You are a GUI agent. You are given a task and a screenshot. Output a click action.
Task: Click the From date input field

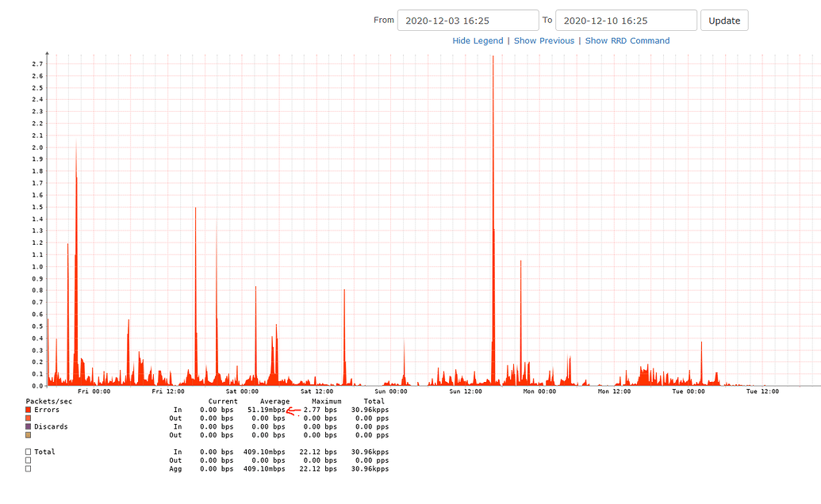(x=468, y=20)
